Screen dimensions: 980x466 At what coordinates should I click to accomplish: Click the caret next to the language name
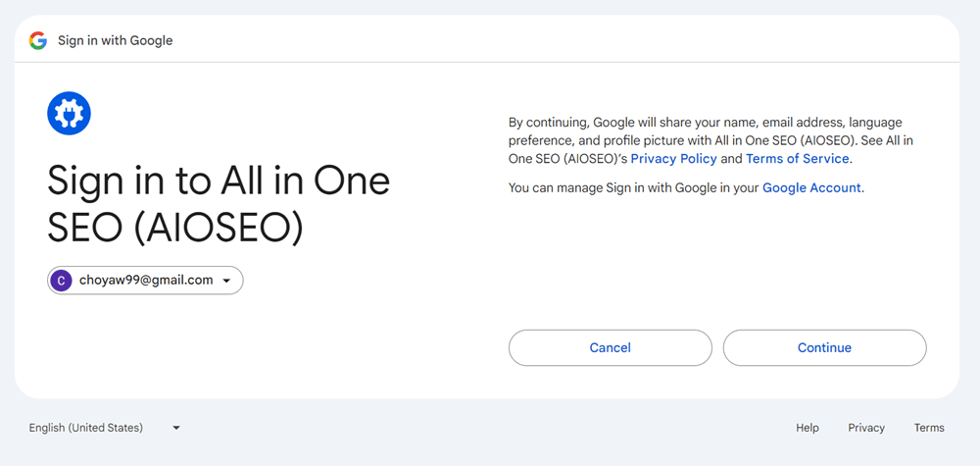tap(176, 428)
